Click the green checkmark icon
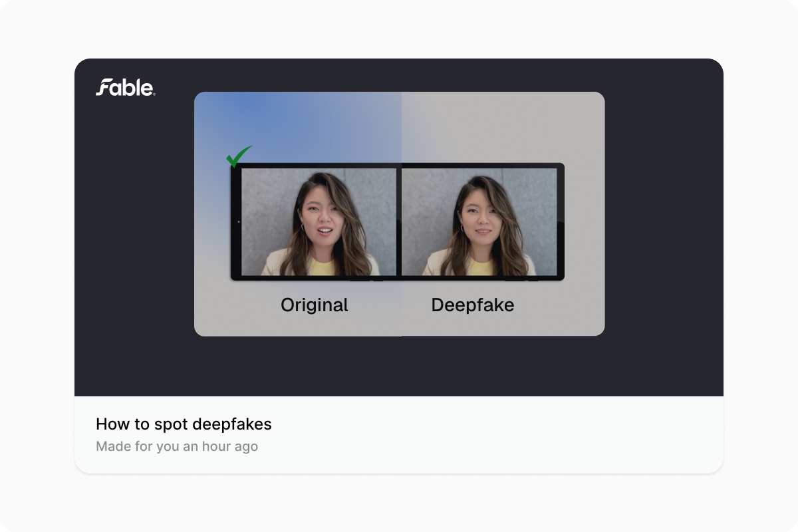 pyautogui.click(x=239, y=157)
